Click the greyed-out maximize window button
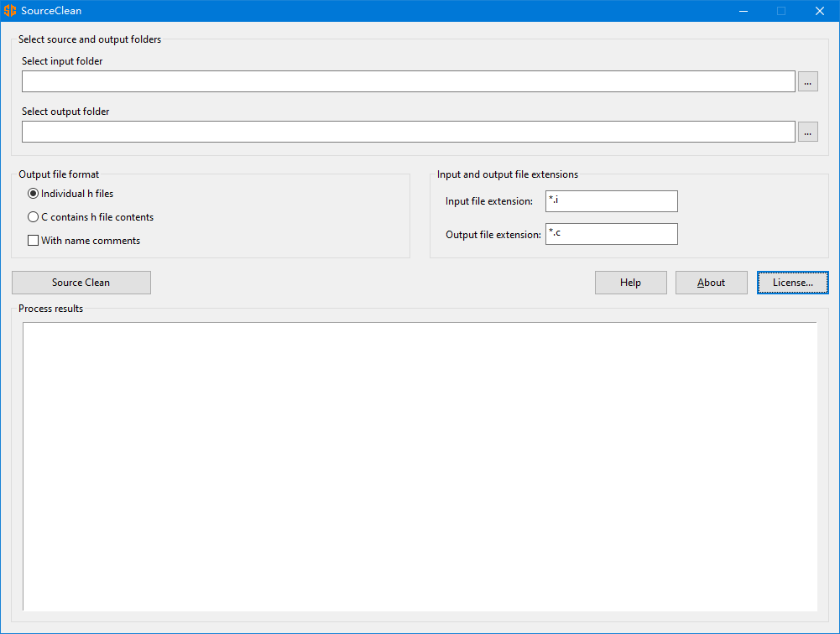Image resolution: width=840 pixels, height=634 pixels. pos(781,11)
